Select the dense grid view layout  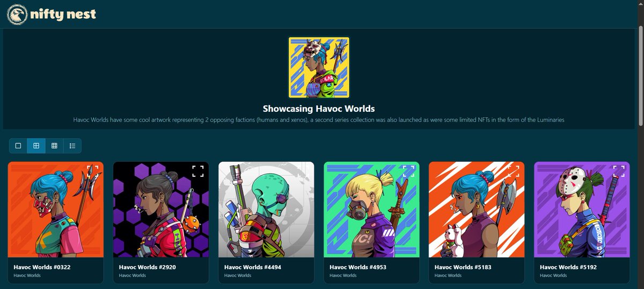[x=54, y=146]
